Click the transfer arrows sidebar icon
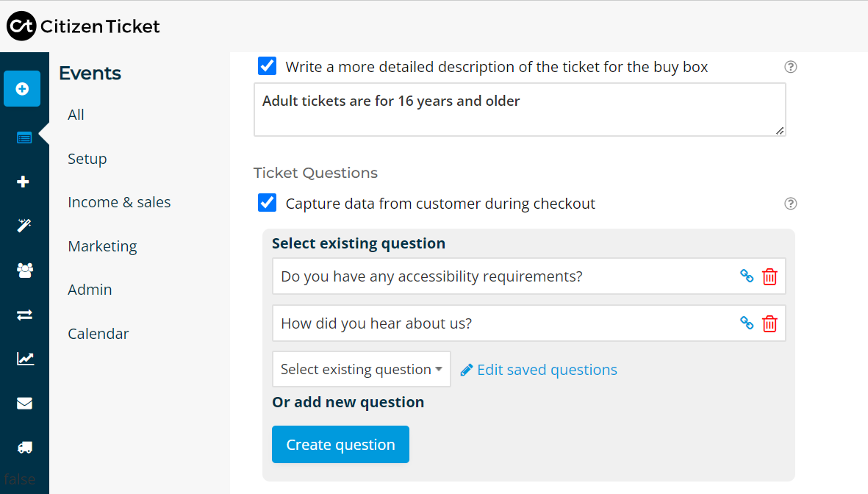This screenshot has height=494, width=868. pyautogui.click(x=24, y=315)
